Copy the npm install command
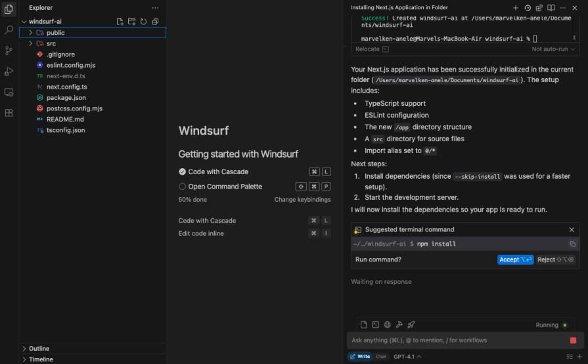 [573, 244]
